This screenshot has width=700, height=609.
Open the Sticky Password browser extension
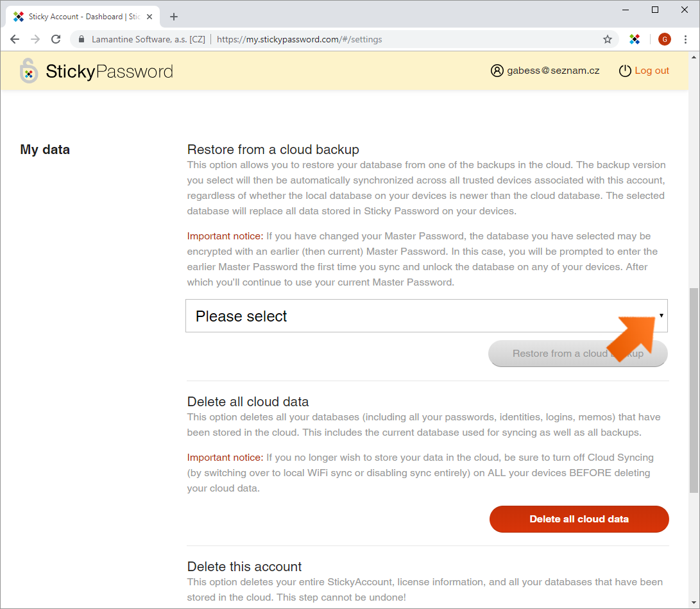point(635,39)
